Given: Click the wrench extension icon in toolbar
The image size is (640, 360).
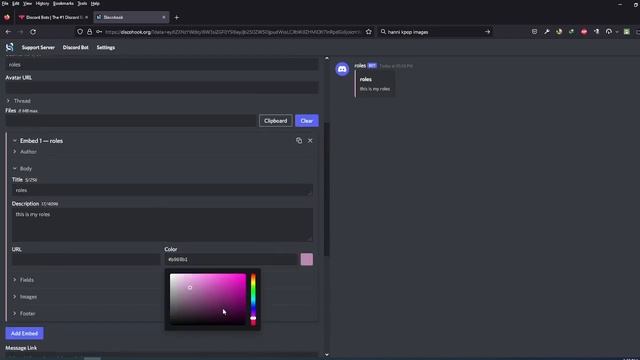Looking at the screenshot, I should coord(547,32).
